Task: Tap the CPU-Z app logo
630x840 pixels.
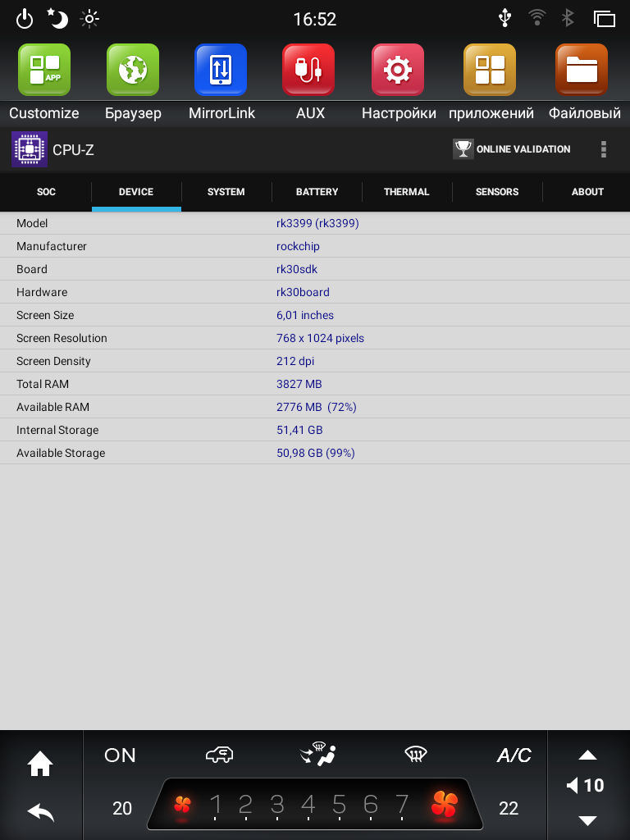Action: click(x=30, y=149)
